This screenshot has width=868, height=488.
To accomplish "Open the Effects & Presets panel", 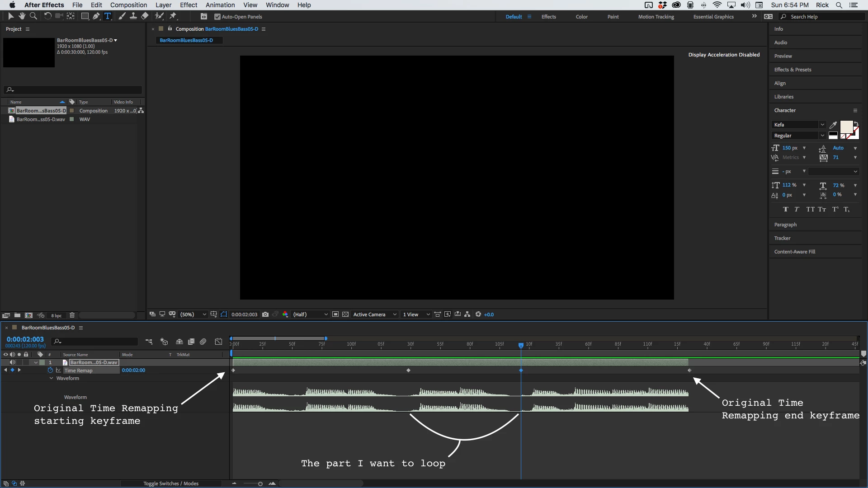I will click(793, 70).
